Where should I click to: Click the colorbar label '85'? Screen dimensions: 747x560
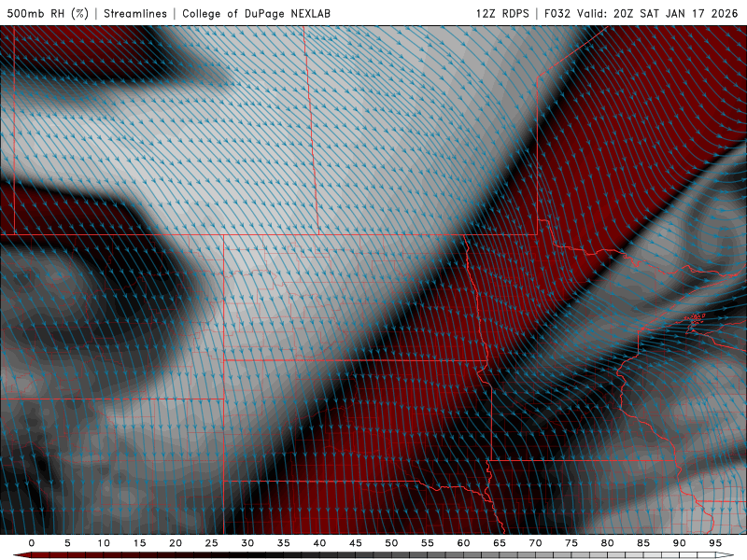[x=643, y=543]
